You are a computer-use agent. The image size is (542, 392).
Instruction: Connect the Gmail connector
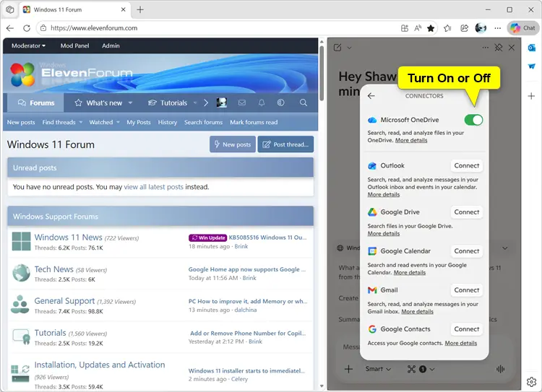pos(466,290)
